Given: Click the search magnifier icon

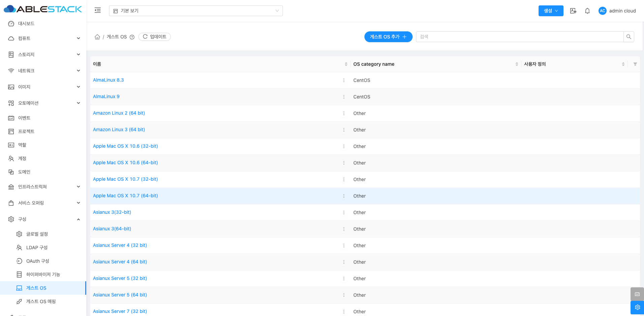Looking at the screenshot, I should tap(629, 37).
